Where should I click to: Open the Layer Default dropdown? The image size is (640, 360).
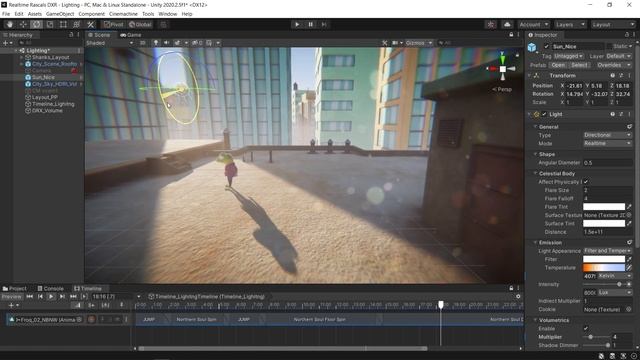(x=618, y=56)
